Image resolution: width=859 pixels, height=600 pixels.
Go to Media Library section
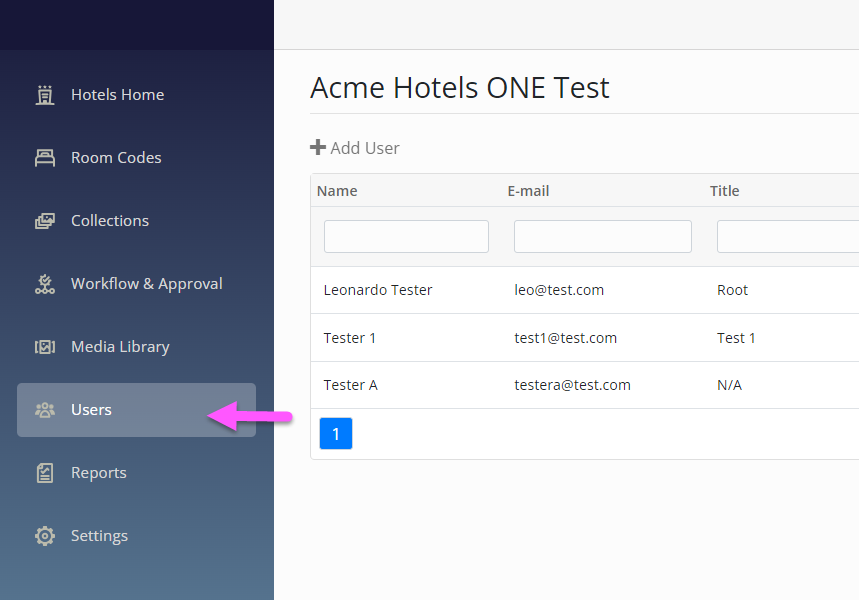[x=136, y=347]
